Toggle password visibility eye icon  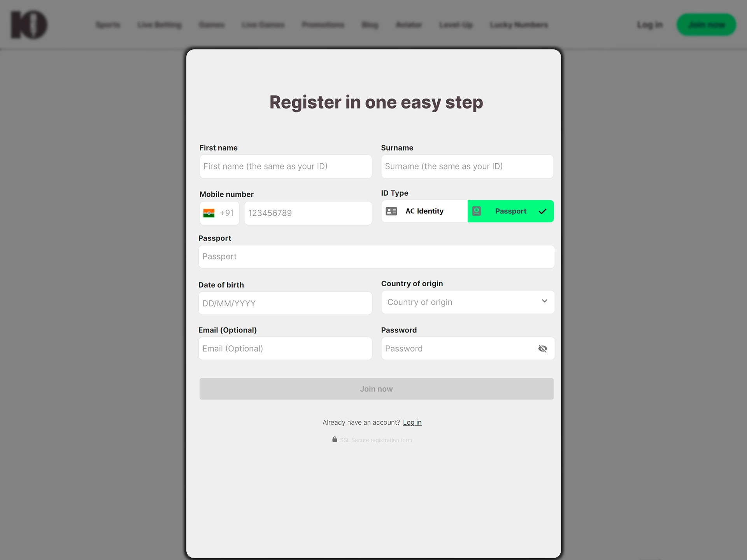coord(542,348)
